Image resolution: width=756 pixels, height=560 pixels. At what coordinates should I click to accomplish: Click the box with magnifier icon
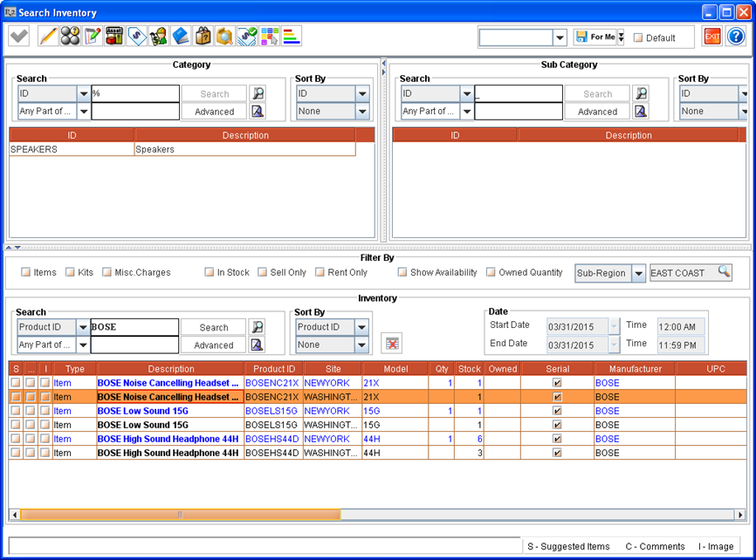click(x=224, y=37)
